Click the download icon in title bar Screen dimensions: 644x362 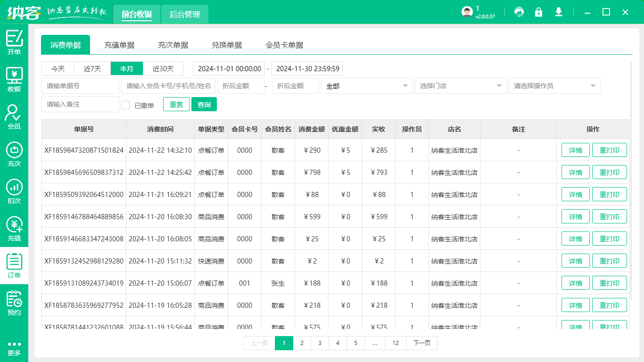559,12
